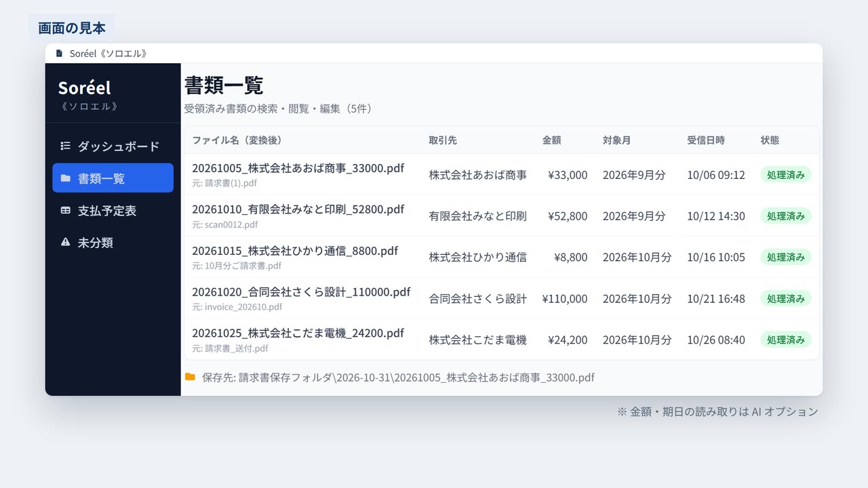This screenshot has height=488, width=868.
Task: Click the 金額 column header
Action: (x=551, y=140)
